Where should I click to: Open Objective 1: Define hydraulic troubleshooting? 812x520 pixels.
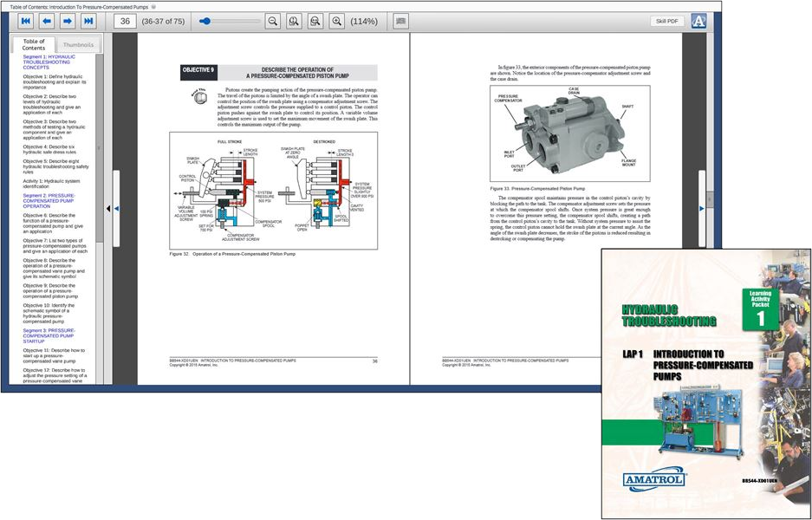[55, 81]
